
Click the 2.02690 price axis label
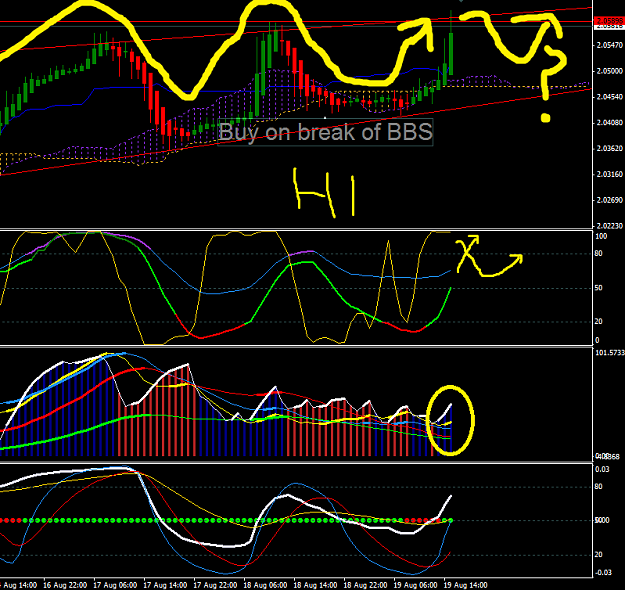pyautogui.click(x=609, y=200)
